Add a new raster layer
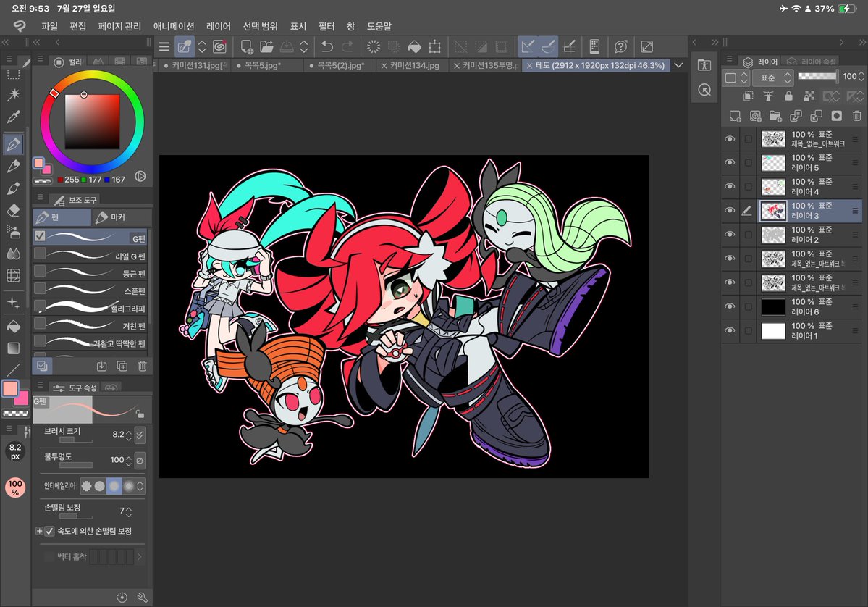This screenshot has width=868, height=607. 735,116
